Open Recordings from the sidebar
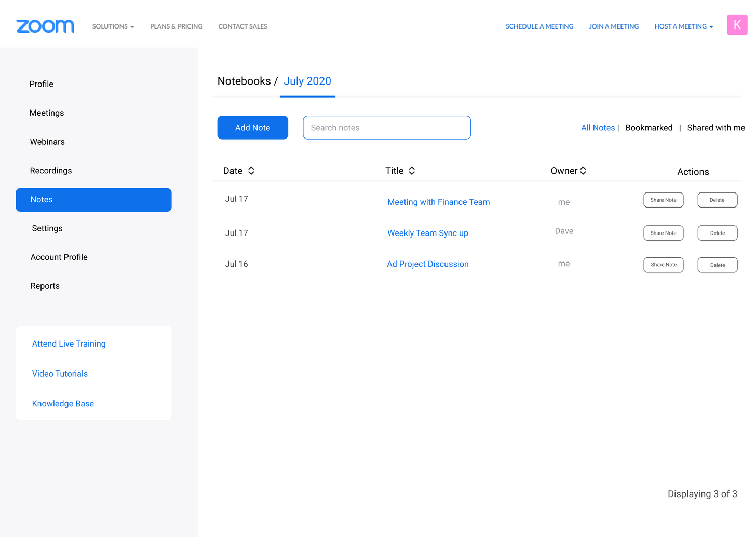Viewport: 756px width, 537px height. tap(51, 170)
